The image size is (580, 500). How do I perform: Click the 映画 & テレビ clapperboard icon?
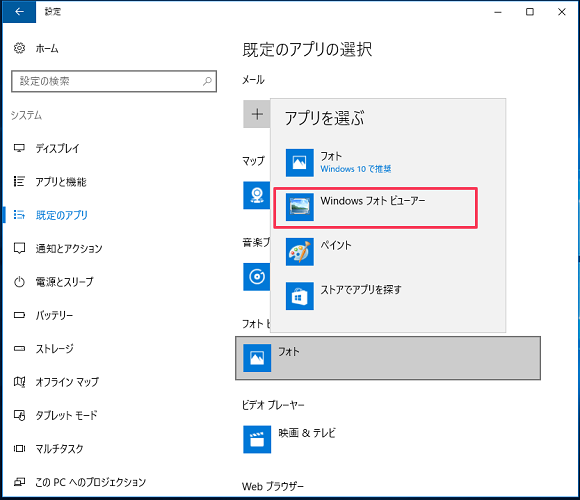click(x=257, y=439)
